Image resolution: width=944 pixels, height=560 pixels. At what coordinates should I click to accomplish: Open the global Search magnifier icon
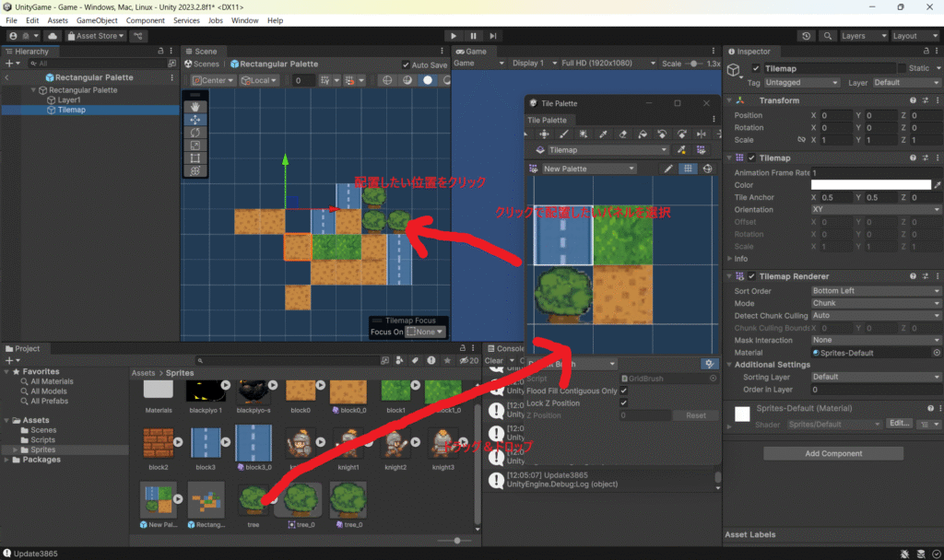pos(828,36)
